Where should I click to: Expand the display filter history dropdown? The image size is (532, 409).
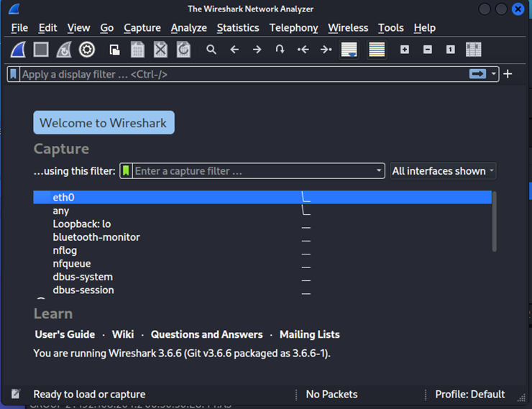[x=494, y=74]
